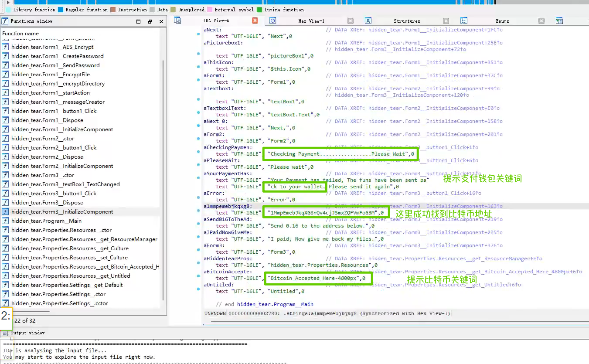Image resolution: width=589 pixels, height=364 pixels.
Task: Click the Functions list vertical scrollbar
Action: pos(164,180)
